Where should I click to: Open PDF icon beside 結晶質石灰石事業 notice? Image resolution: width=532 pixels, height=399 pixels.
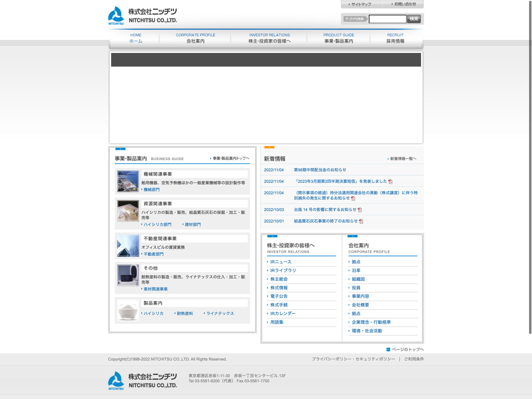361,221
